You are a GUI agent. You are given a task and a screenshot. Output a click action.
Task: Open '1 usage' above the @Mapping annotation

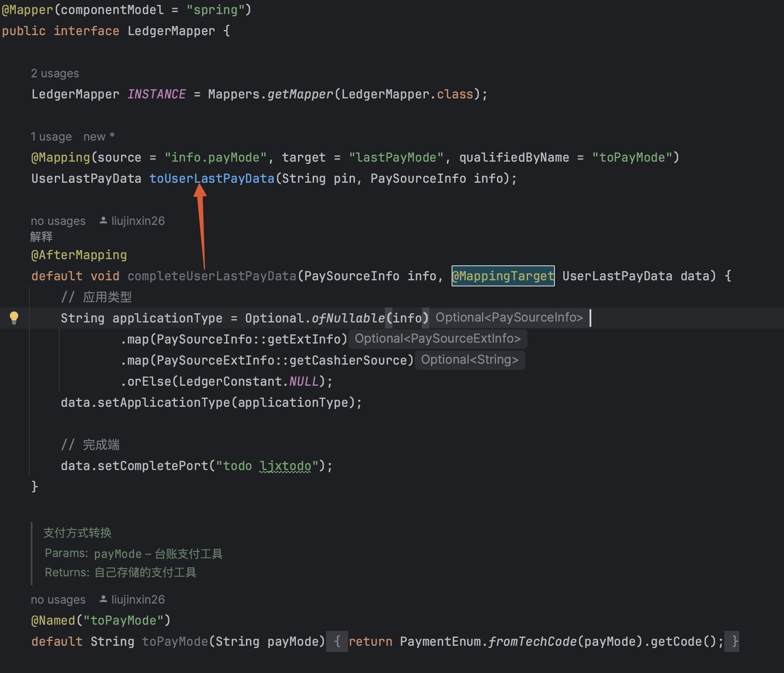click(51, 136)
